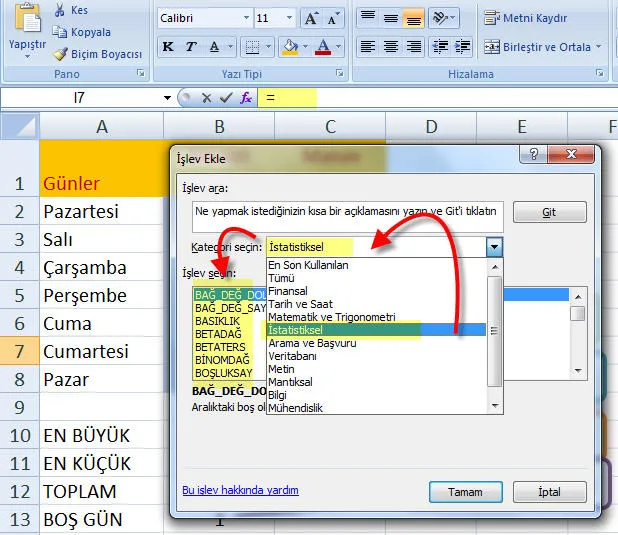Open the Calibri font name dropdown
Image resolution: width=618 pixels, height=535 pixels.
(x=242, y=18)
